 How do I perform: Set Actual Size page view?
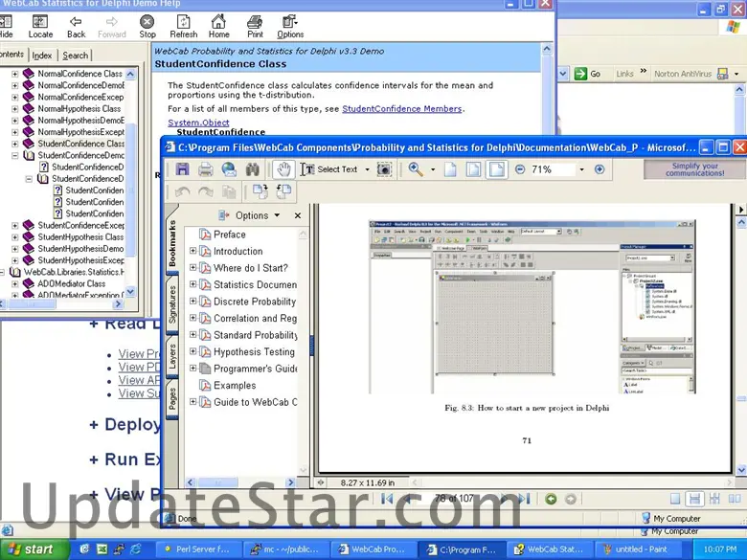pyautogui.click(x=450, y=169)
